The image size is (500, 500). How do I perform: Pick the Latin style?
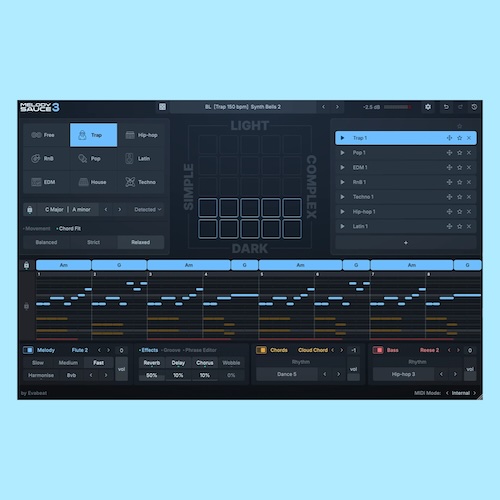(x=141, y=158)
